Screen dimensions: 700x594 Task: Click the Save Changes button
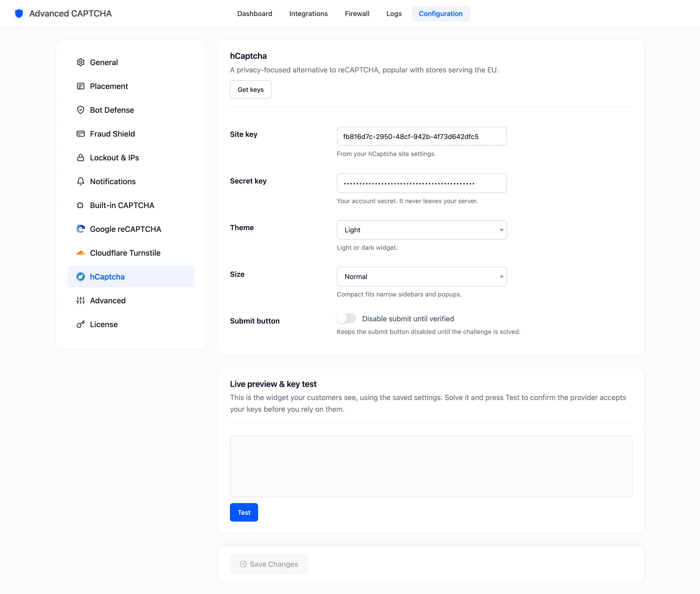click(x=269, y=564)
